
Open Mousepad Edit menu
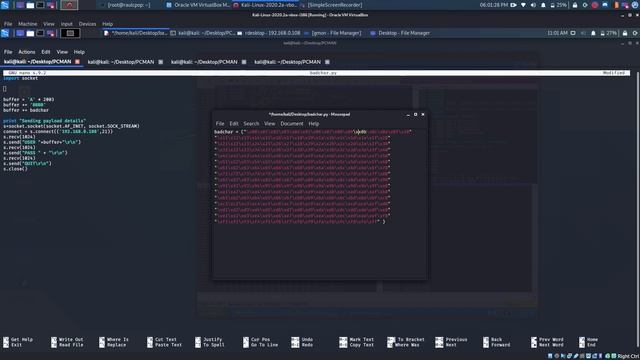coord(234,124)
